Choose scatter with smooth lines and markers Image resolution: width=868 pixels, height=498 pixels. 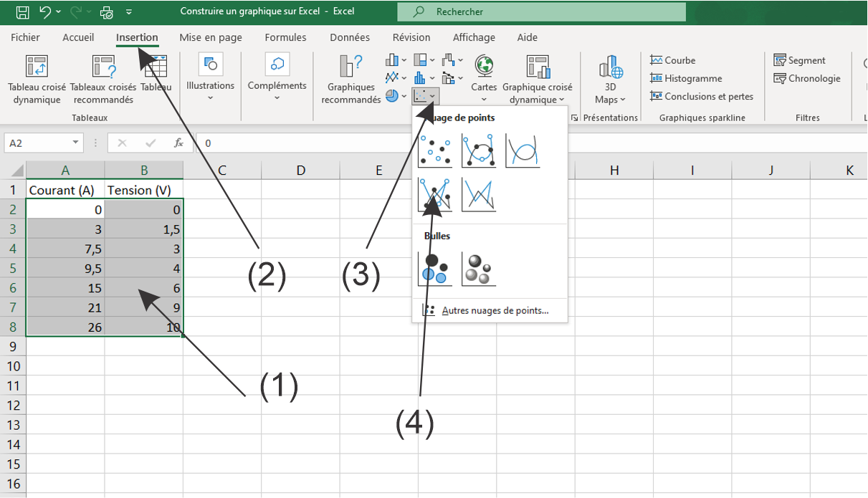(479, 150)
